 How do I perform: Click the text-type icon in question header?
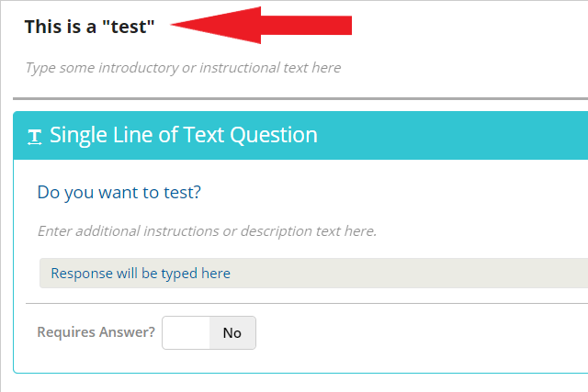pyautogui.click(x=35, y=137)
